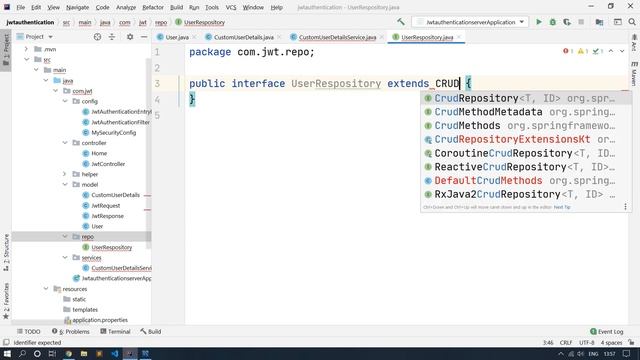This screenshot has width=640, height=360.
Task: Click CRLF line separator in status bar
Action: [x=566, y=342]
